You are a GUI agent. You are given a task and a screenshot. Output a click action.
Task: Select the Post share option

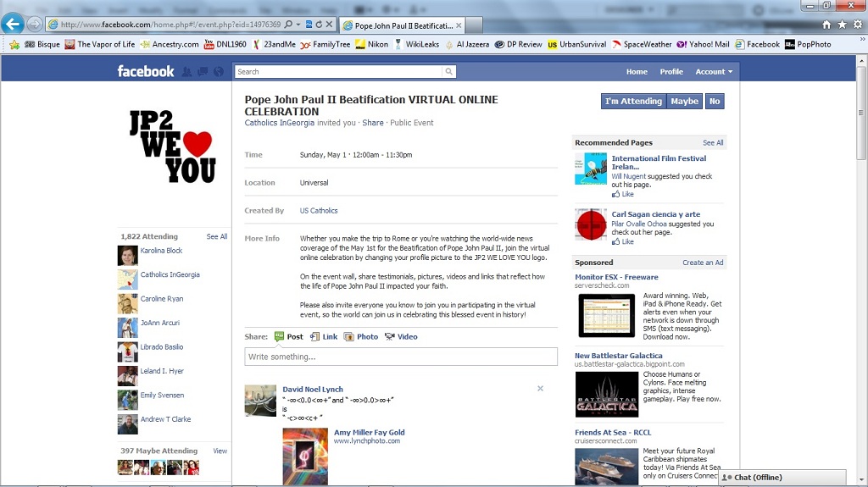[288, 336]
